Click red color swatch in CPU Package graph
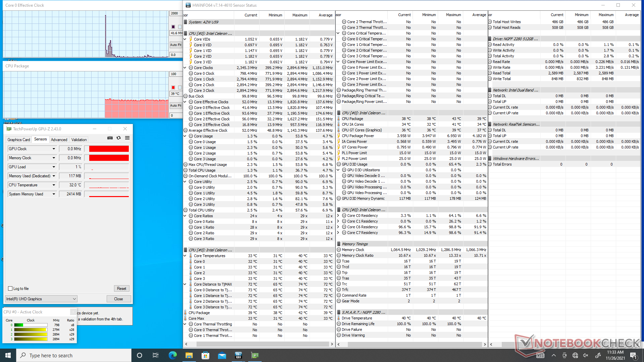The height and width of the screenshot is (362, 644). (173, 87)
